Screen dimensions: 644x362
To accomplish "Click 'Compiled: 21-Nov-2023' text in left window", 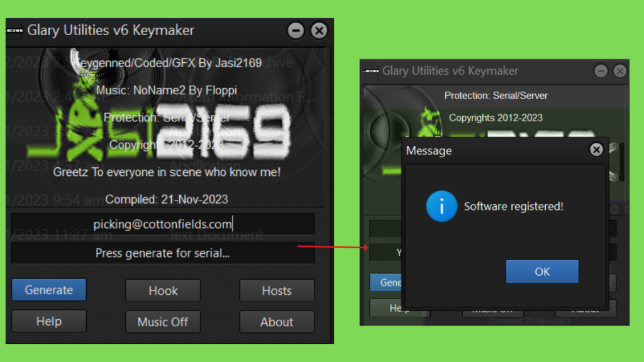I will click(166, 199).
